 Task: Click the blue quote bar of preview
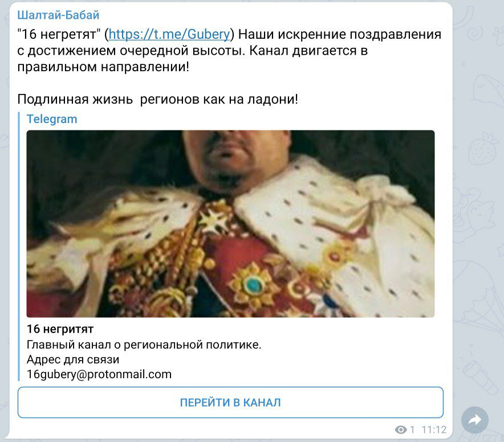[19, 247]
